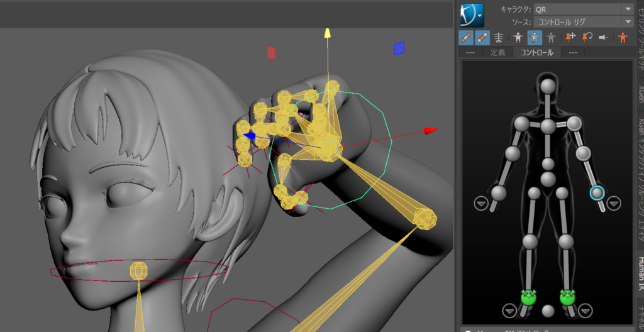The image size is (644, 332).
Task: Toggle the Show/Hide IK icon
Action: pyautogui.click(x=466, y=38)
